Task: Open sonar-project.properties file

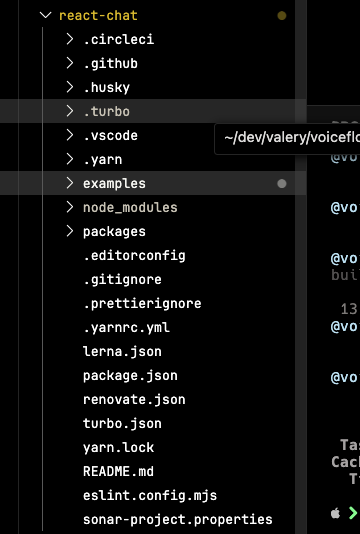Action: [177, 520]
